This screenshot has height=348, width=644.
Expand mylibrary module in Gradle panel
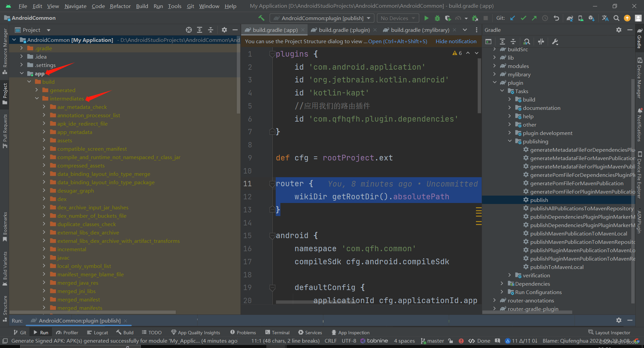[x=495, y=74]
